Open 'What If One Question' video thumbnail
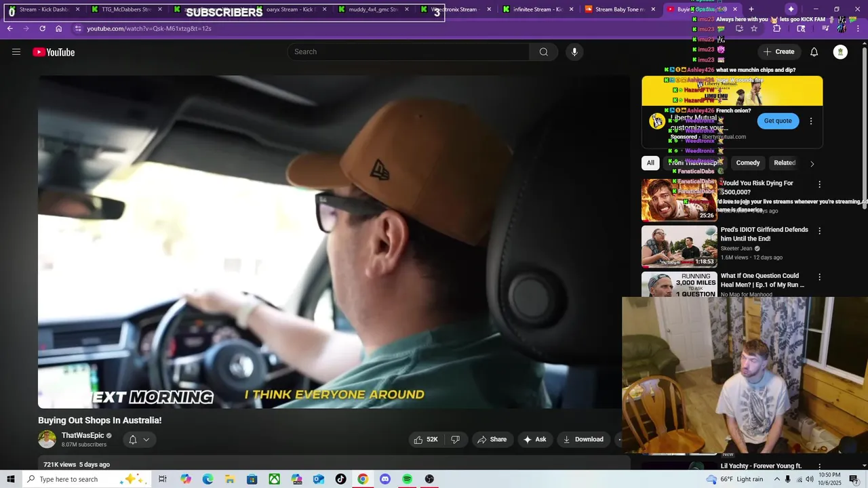 [x=679, y=285]
